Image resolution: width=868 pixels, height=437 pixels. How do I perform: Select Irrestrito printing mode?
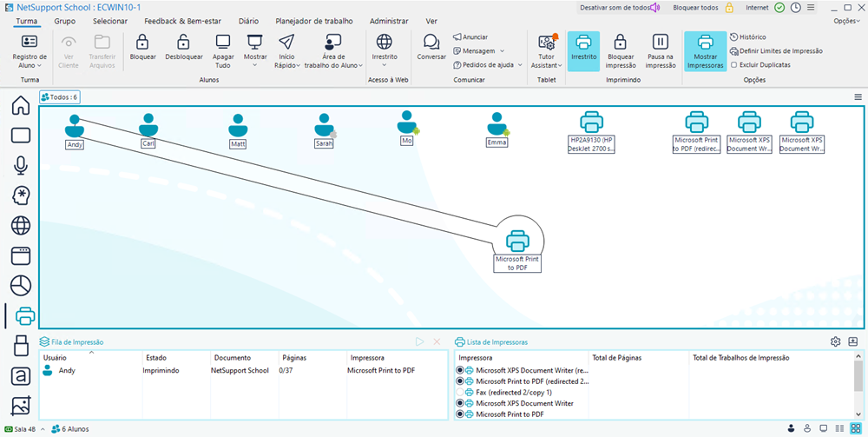[x=583, y=51]
